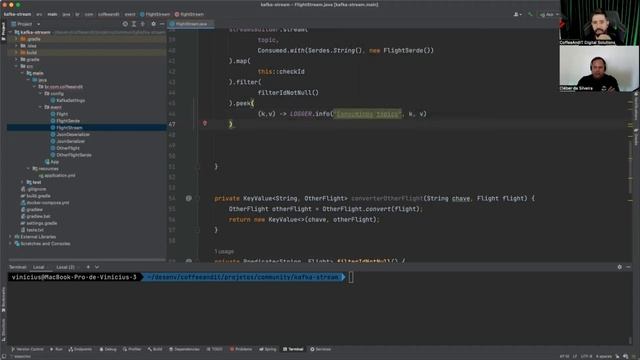Open the Problems tool window
The width and height of the screenshot is (640, 360).
pos(241,349)
